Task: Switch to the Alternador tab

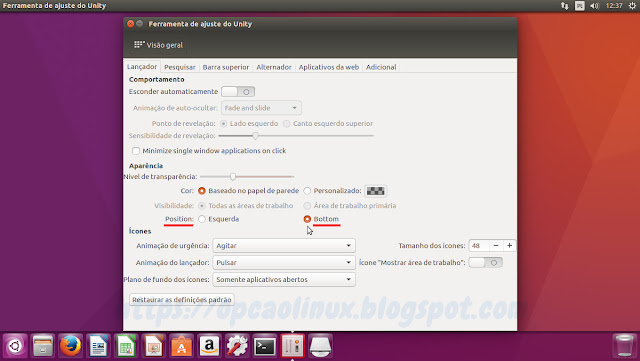Action: pyautogui.click(x=274, y=67)
